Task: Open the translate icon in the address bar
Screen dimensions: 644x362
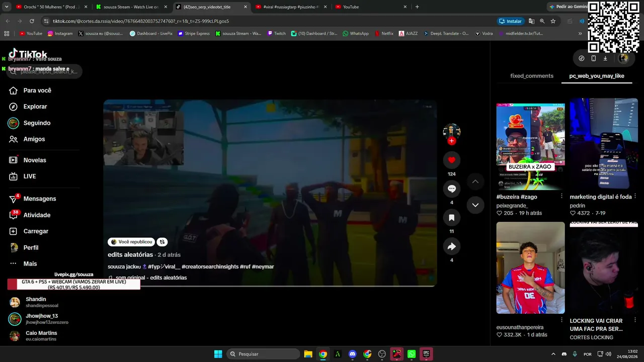Action: (531, 21)
